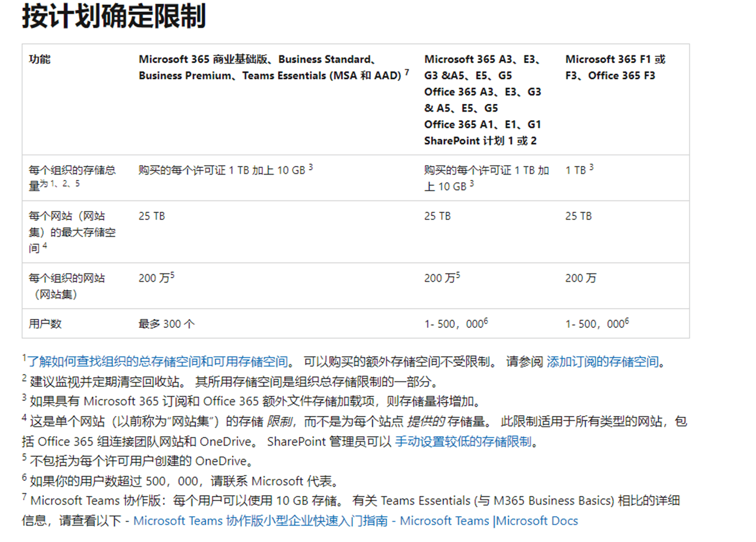
Task: Select the 用户数 row label
Action: pos(45,324)
